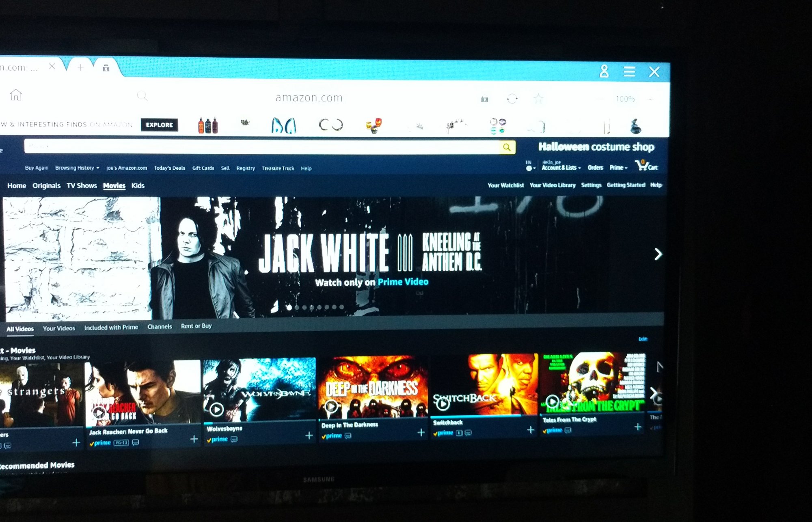Play Wolvesbayne movie

click(x=217, y=409)
